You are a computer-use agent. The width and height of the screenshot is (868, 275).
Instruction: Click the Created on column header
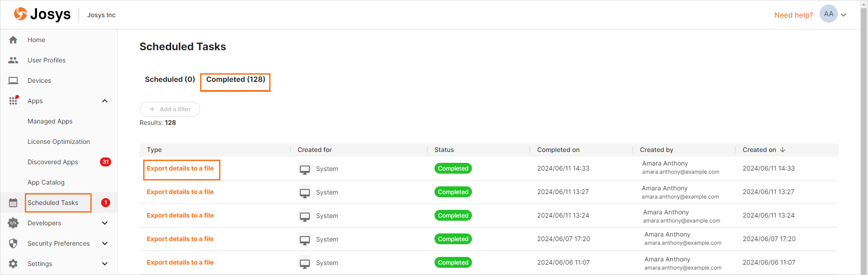[x=759, y=150]
